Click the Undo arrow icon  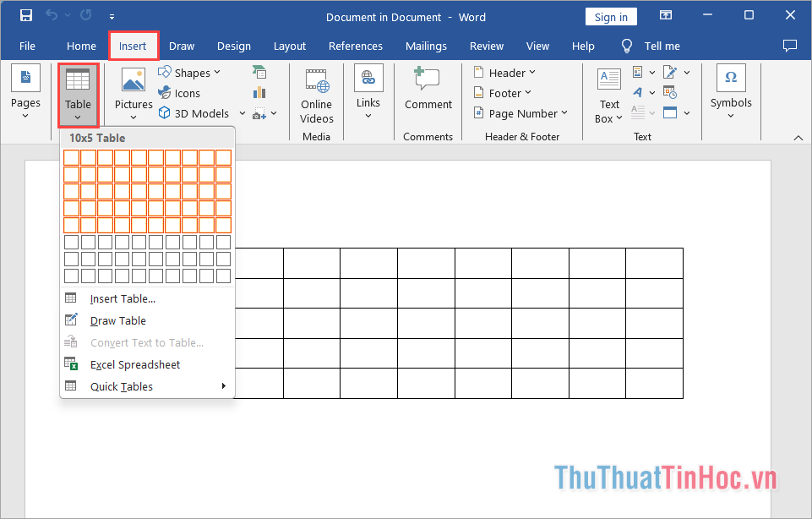52,15
